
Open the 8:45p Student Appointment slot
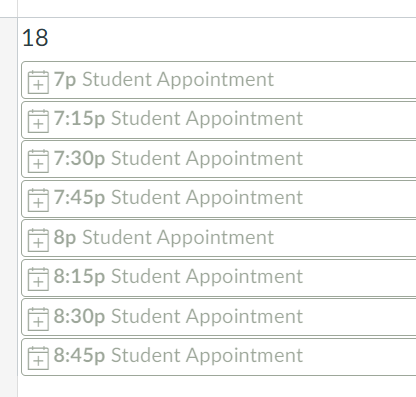click(x=219, y=356)
